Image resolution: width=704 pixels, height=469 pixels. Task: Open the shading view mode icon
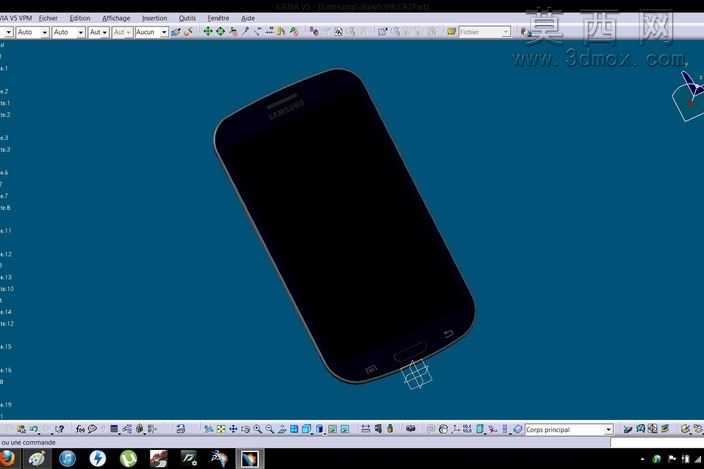[320, 429]
